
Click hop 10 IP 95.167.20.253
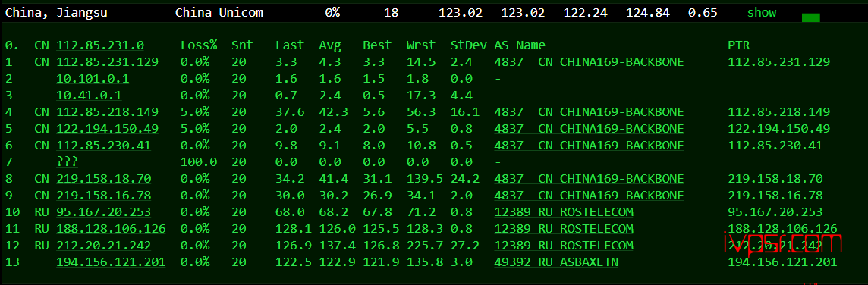point(103,212)
